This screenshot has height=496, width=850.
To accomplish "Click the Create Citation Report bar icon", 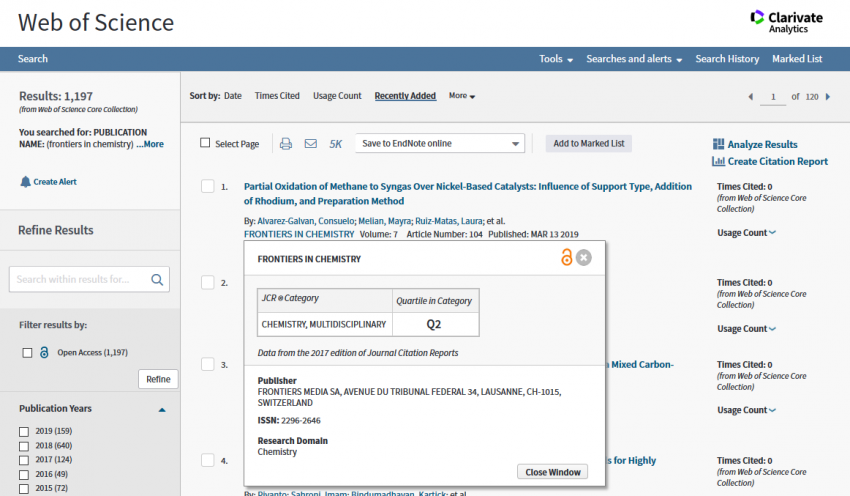I will point(718,162).
